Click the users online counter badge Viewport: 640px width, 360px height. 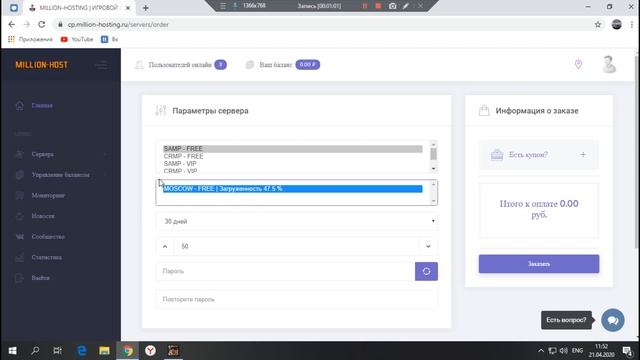click(220, 64)
